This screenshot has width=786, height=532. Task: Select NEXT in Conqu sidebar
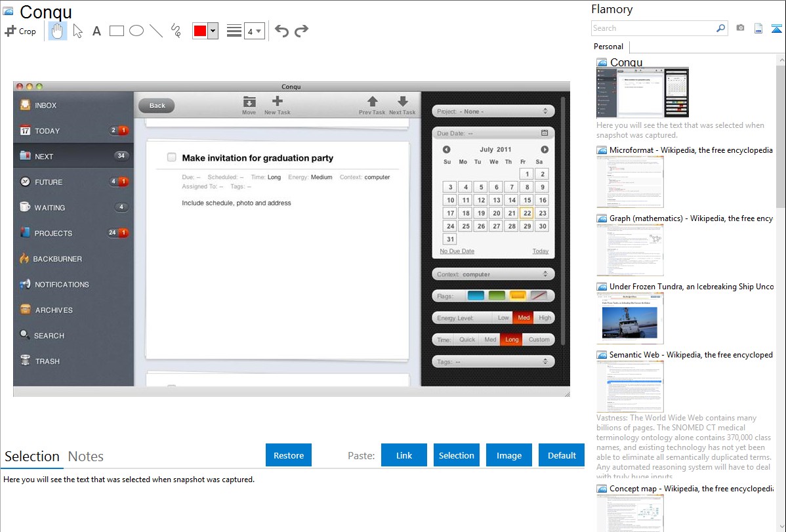click(x=73, y=156)
